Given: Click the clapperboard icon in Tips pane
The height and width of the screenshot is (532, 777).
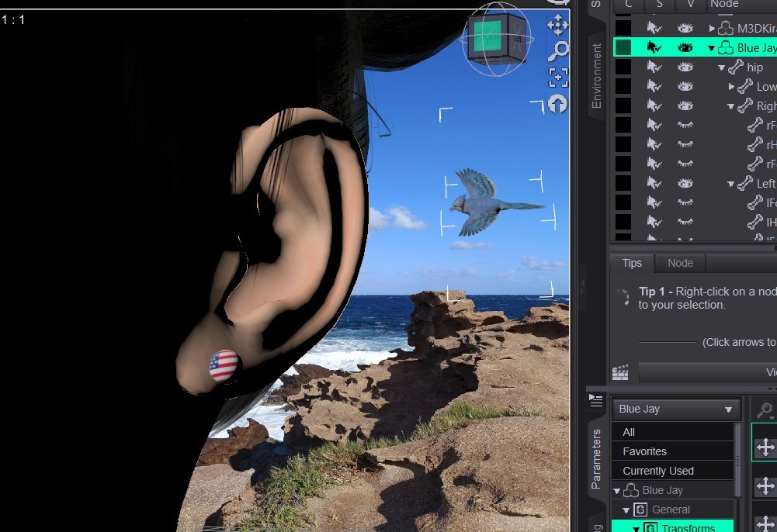Looking at the screenshot, I should 620,372.
